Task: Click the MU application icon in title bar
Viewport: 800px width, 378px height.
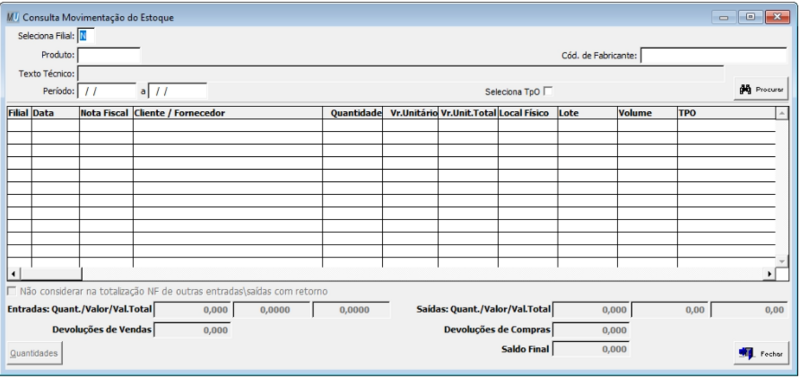Action: pos(13,17)
